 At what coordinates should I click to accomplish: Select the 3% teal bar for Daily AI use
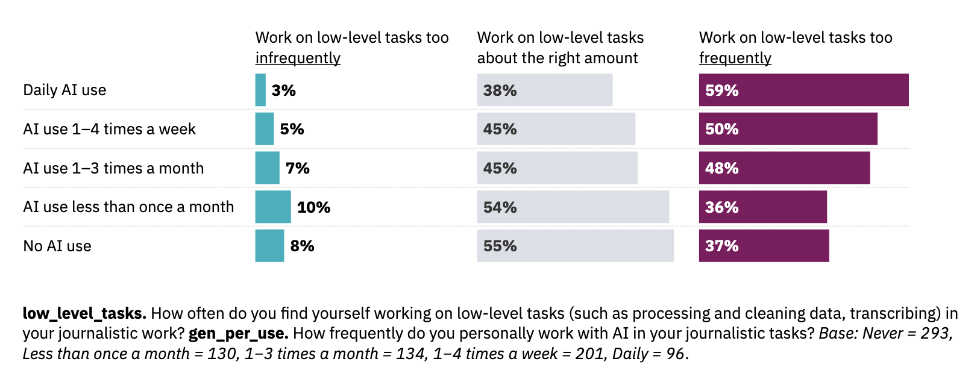pyautogui.click(x=260, y=90)
